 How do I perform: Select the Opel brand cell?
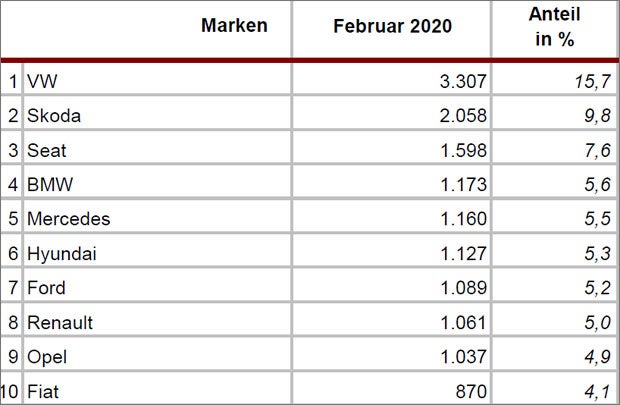(47, 357)
